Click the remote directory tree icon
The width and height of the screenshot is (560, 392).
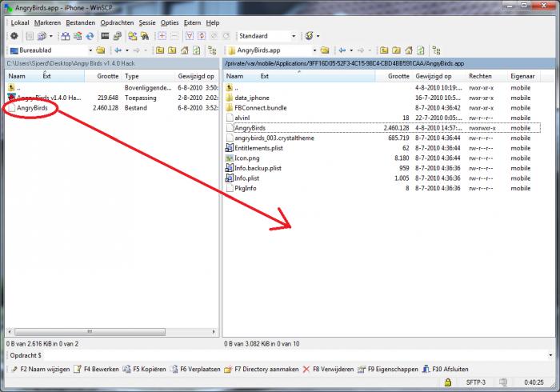436,50
